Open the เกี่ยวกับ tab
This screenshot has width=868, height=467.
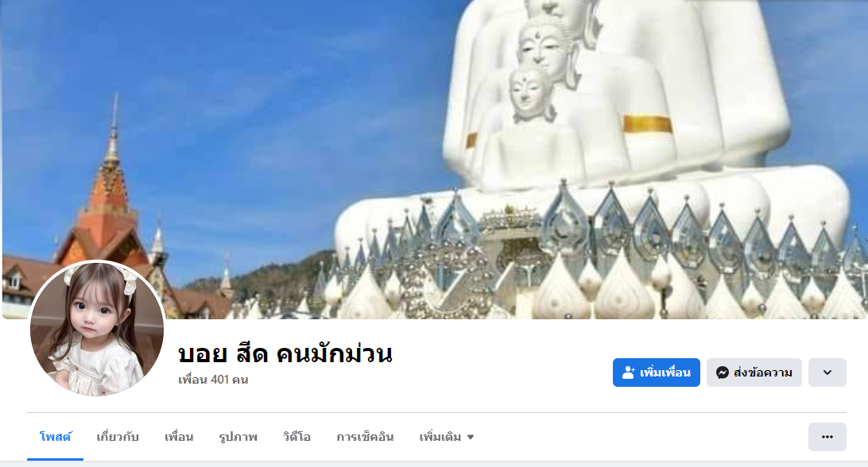pos(118,437)
